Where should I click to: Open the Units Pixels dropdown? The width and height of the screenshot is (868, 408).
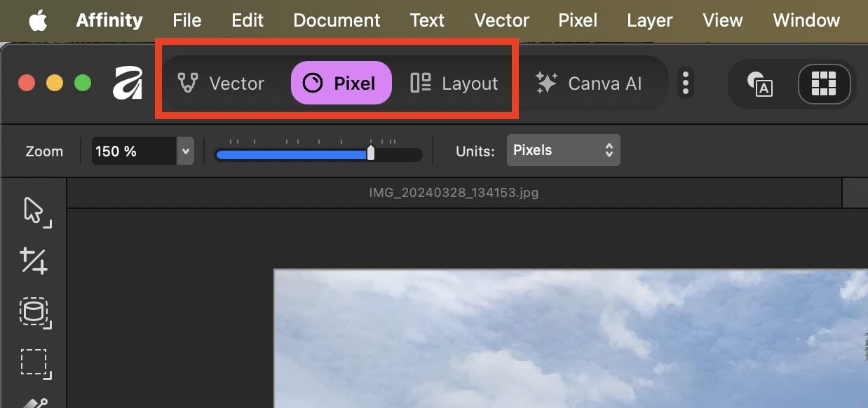[563, 150]
